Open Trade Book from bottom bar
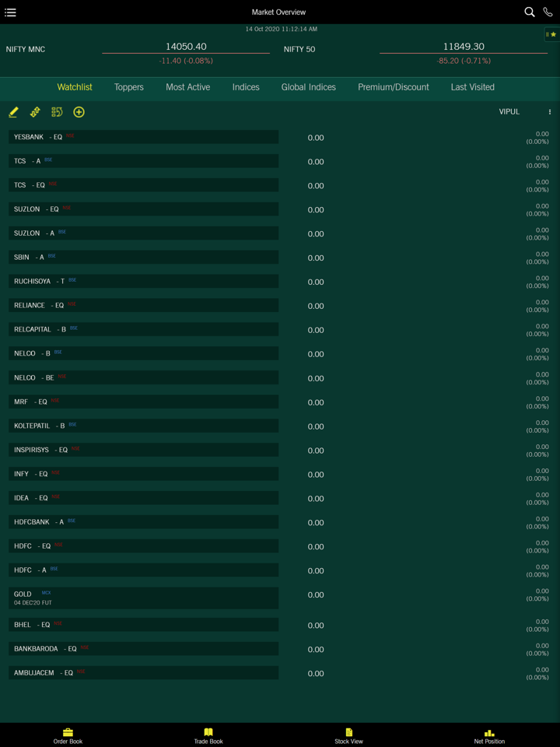 coord(208,736)
